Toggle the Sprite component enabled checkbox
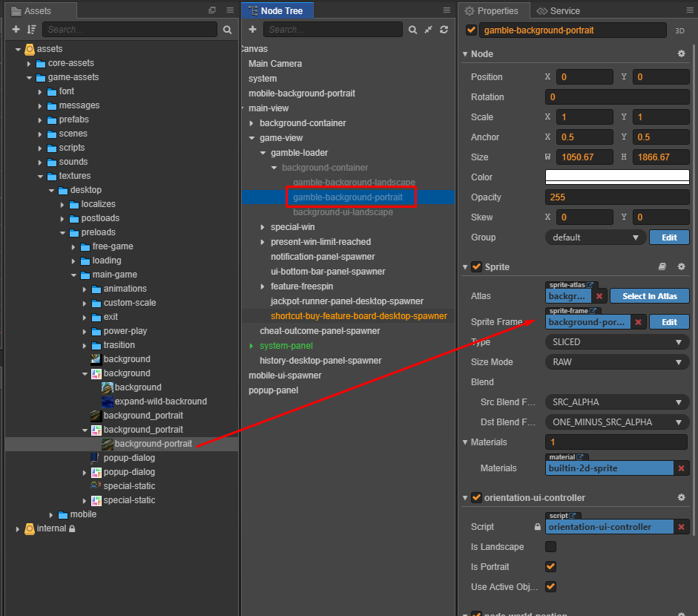698x616 pixels. point(477,266)
